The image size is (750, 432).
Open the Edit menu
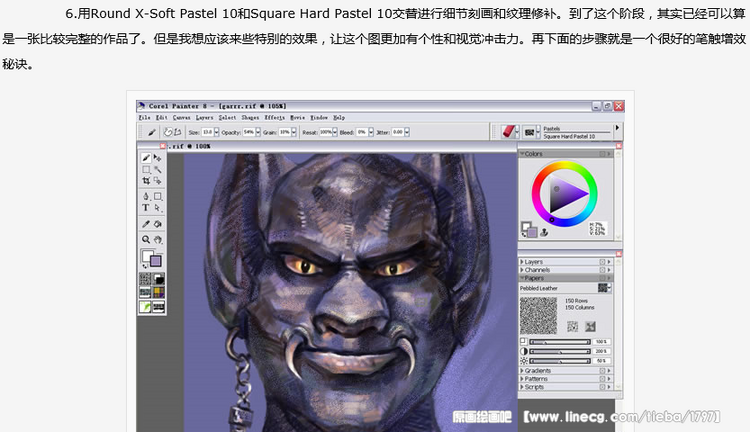(x=162, y=118)
